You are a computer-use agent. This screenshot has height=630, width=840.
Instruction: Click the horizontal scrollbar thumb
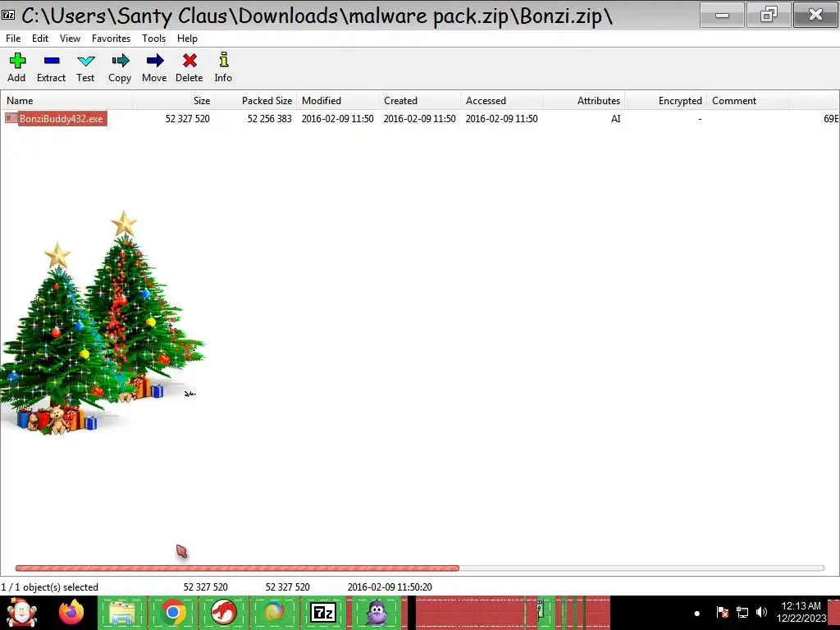pos(237,568)
